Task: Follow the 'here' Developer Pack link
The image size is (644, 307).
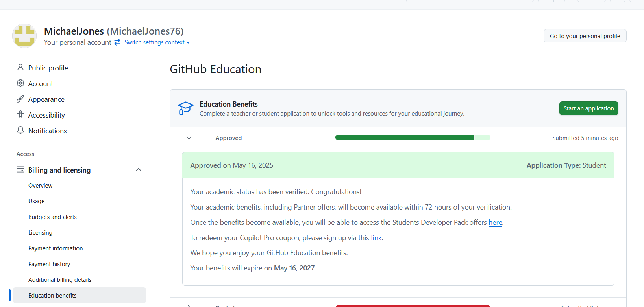Action: click(495, 222)
